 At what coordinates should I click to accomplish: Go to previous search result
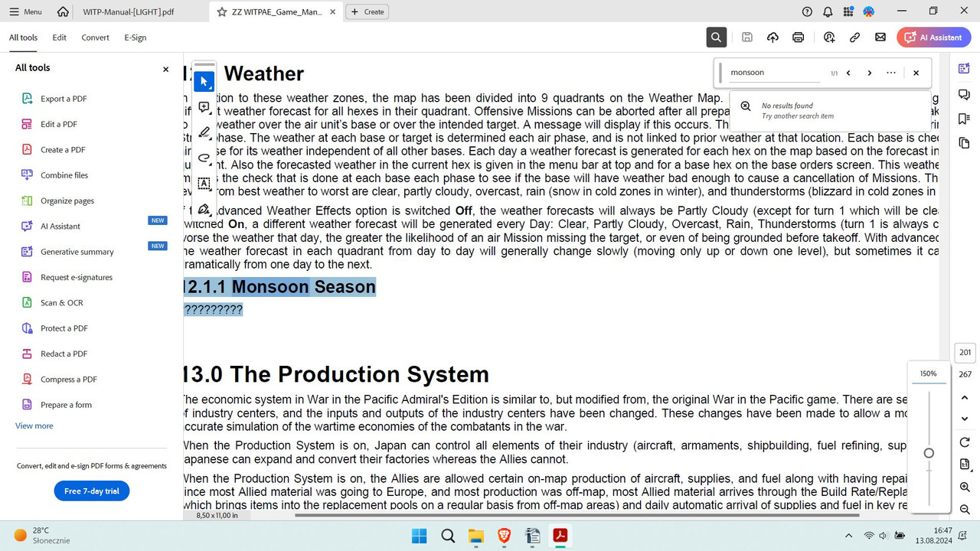848,73
